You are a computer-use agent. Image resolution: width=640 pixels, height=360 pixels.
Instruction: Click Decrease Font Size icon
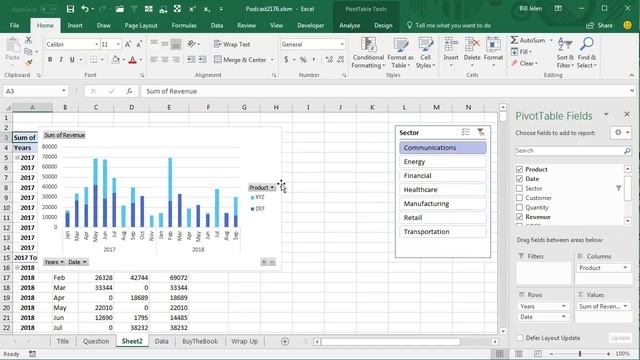click(x=139, y=44)
